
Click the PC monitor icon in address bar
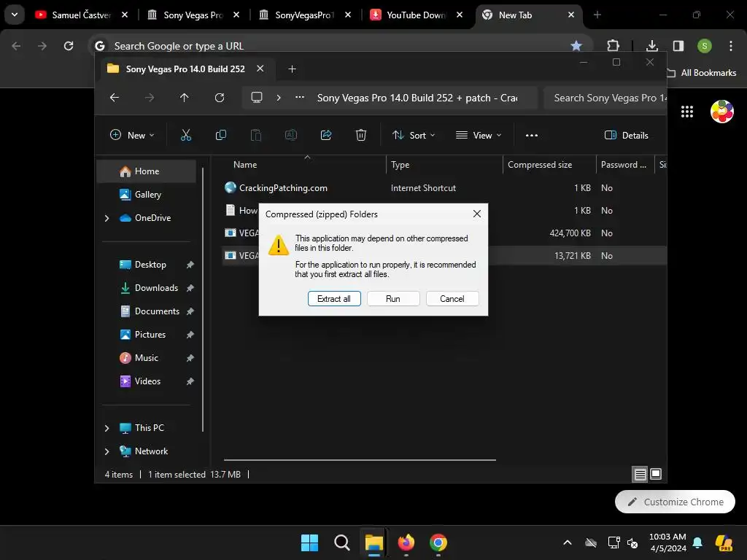point(257,98)
